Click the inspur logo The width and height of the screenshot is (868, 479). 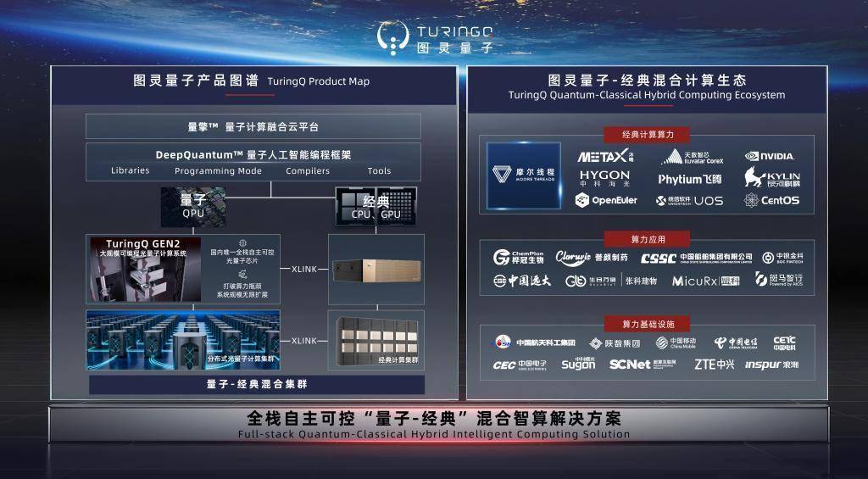click(771, 365)
